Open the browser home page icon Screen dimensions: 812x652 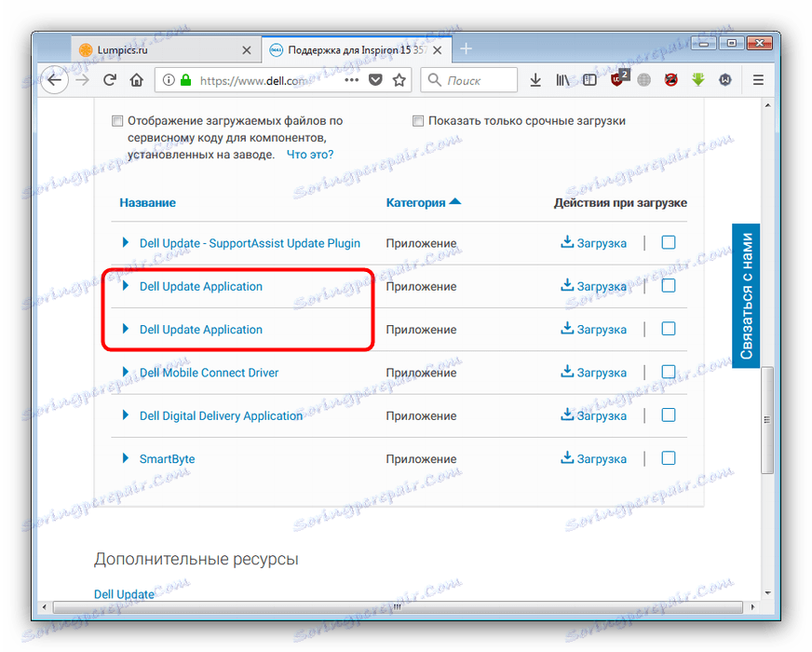click(x=136, y=80)
